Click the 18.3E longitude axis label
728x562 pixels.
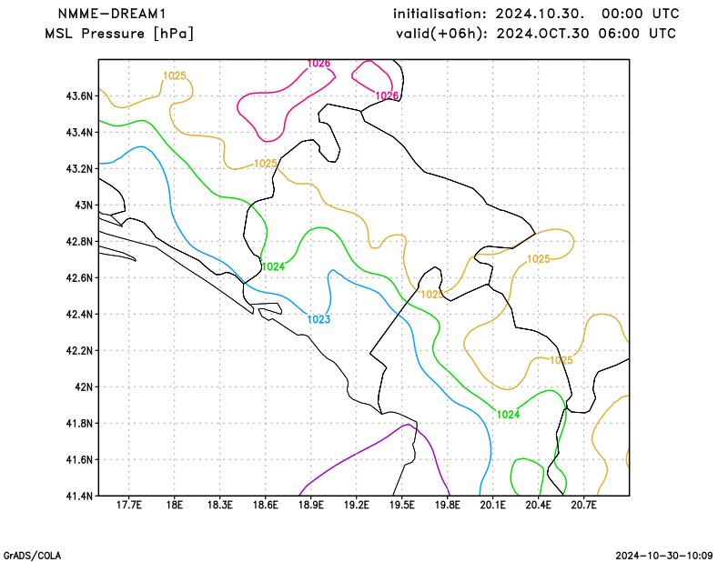coord(219,505)
